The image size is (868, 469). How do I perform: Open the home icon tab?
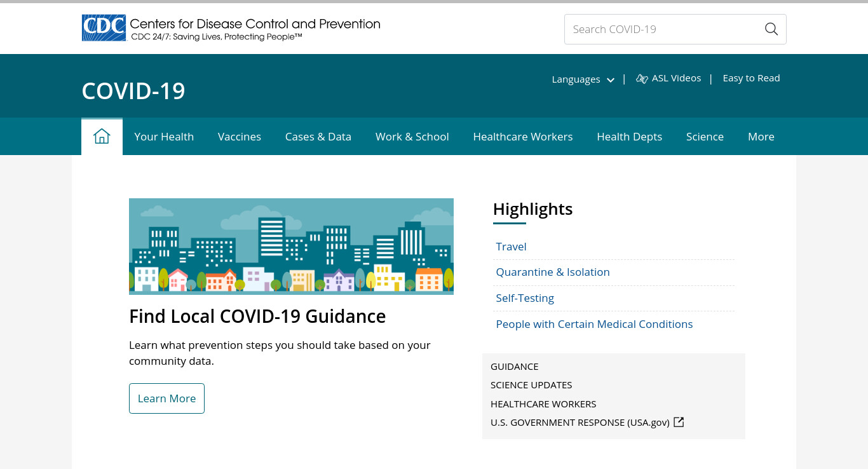pyautogui.click(x=102, y=137)
